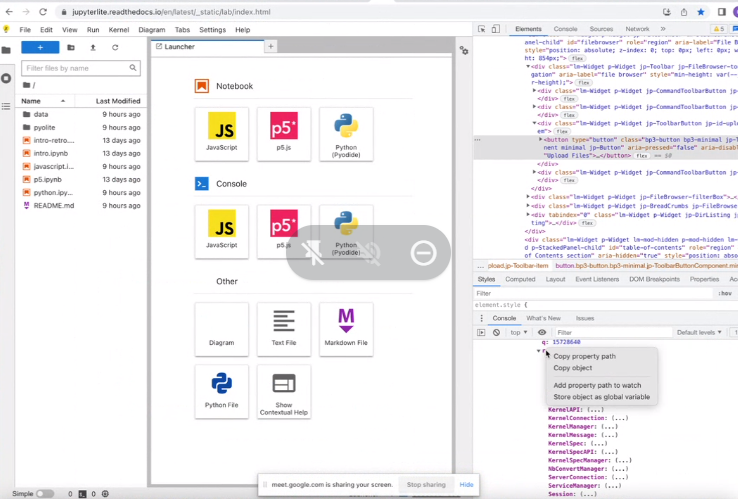Create live expression with the eye icon
This screenshot has width=738, height=499.
pyautogui.click(x=542, y=332)
